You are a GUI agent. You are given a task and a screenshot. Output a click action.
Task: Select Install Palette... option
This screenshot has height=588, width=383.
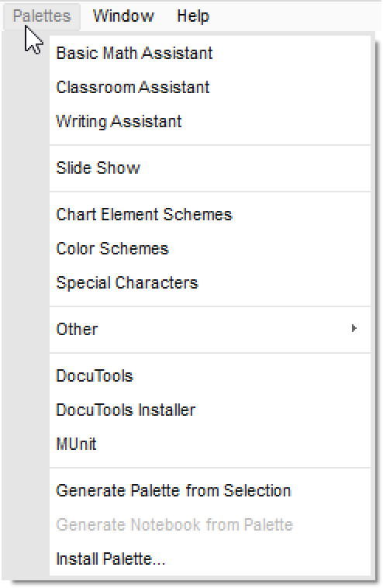(210, 559)
